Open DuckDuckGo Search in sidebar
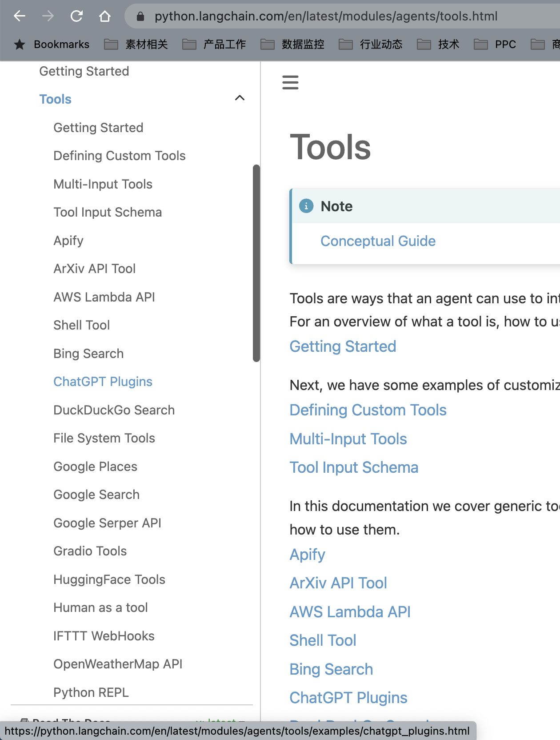560x740 pixels. click(x=114, y=410)
